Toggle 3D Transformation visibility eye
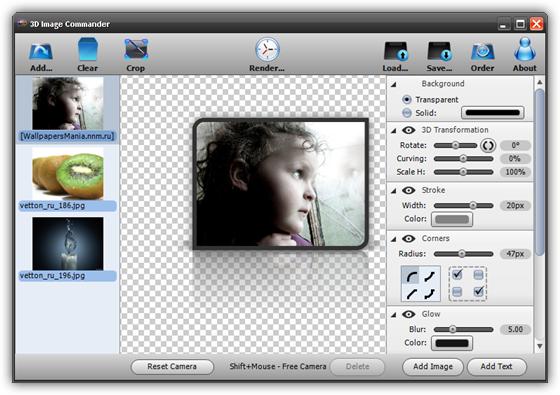The image size is (560, 395). coord(409,130)
